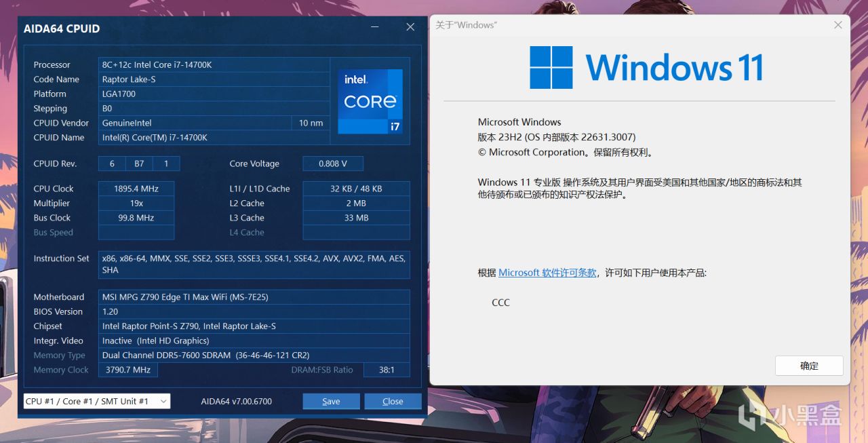
Task: Close AIDA64 CPUID window with X icon
Action: [410, 27]
